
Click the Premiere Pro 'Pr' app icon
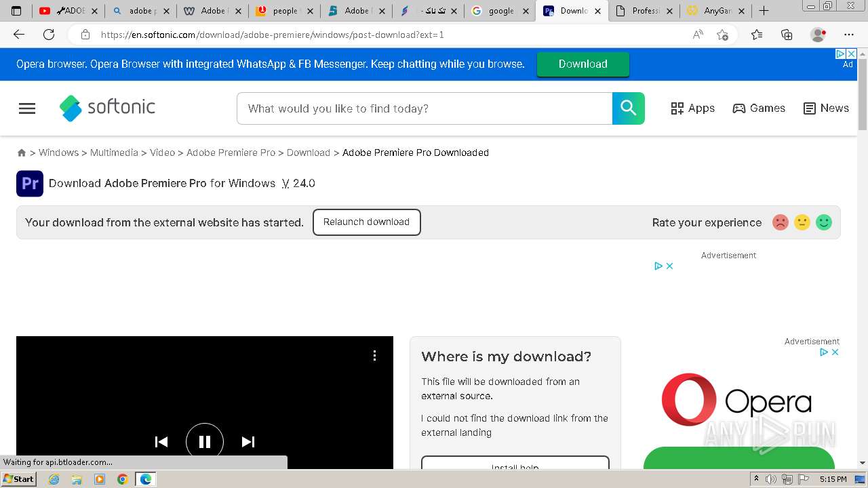click(x=30, y=184)
